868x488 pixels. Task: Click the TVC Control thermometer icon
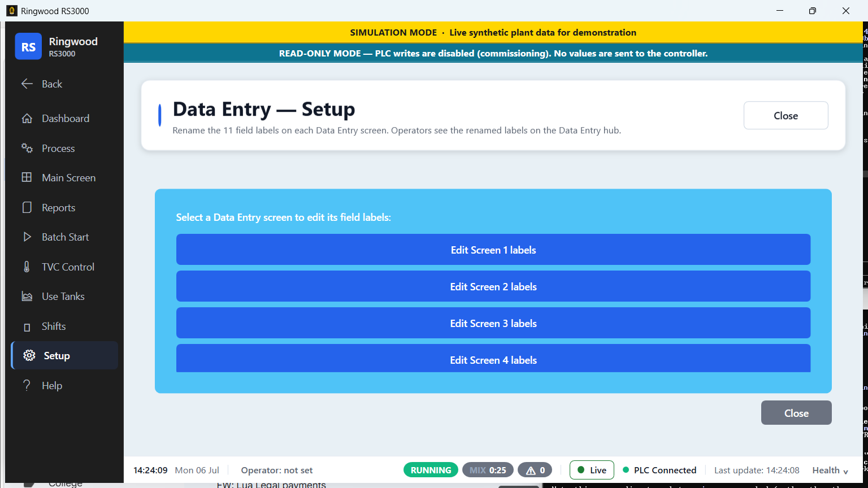point(27,267)
